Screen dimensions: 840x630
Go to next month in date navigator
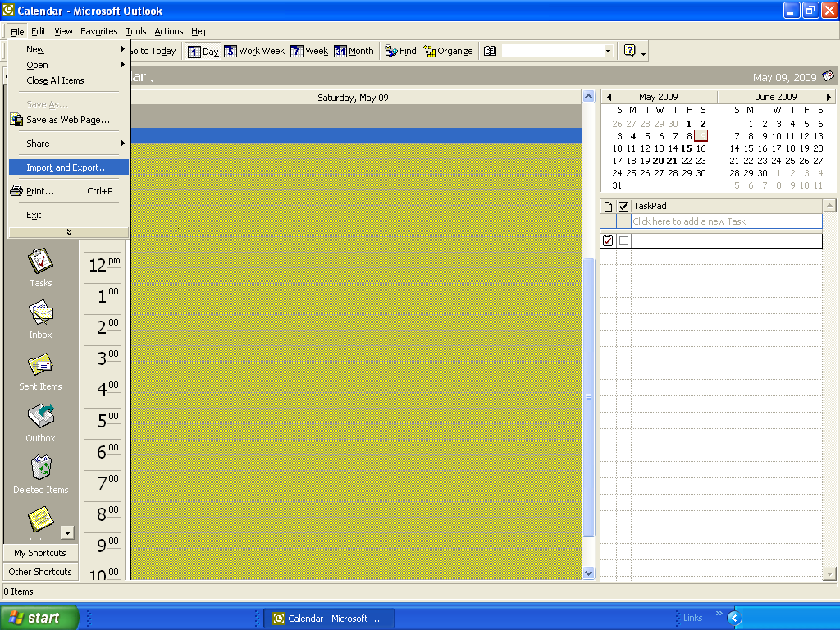(829, 97)
